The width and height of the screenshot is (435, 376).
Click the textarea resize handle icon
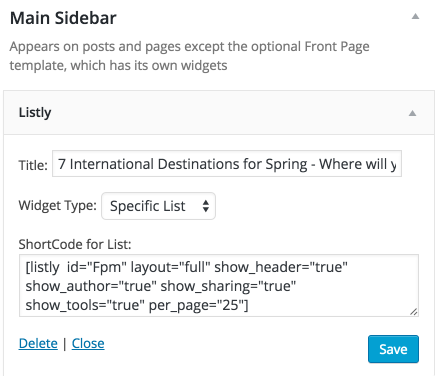pos(414,312)
